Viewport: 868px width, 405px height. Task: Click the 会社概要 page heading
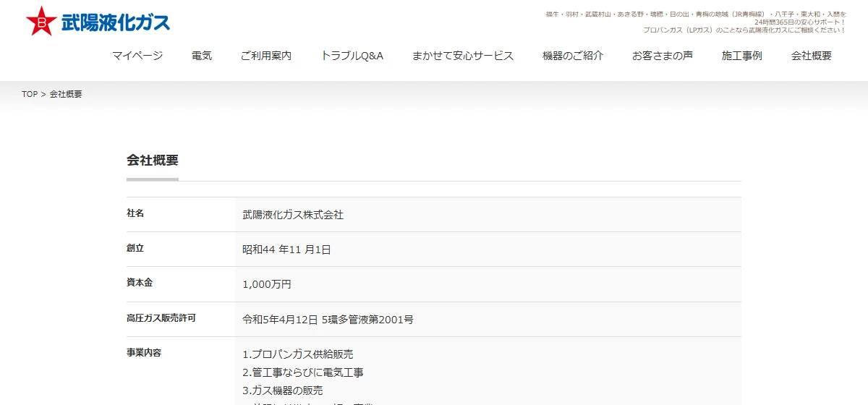point(153,160)
